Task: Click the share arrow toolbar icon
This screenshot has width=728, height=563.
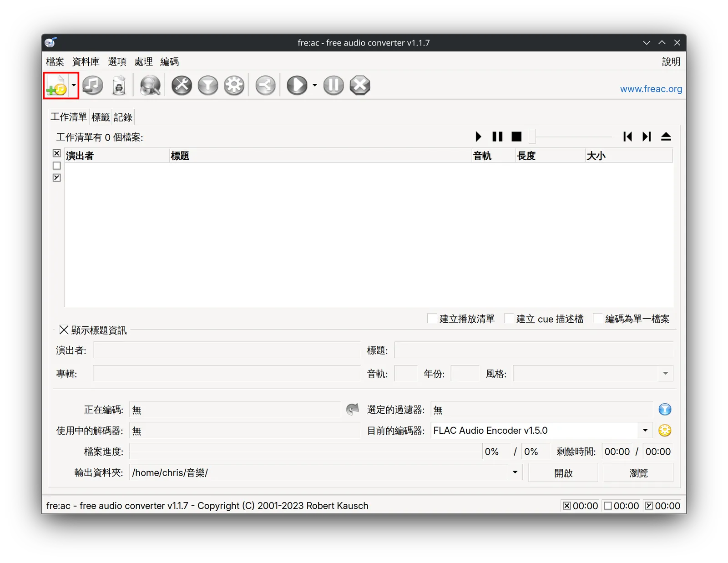Action: click(x=265, y=86)
